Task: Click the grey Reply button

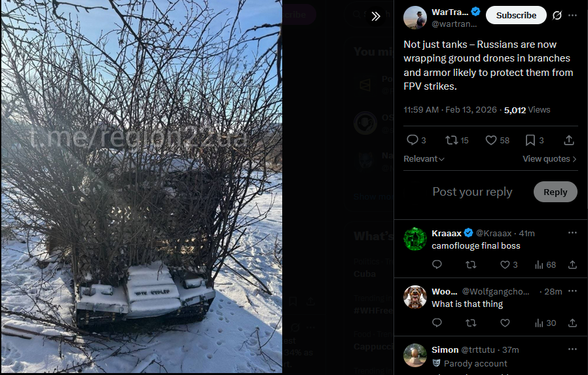Action: tap(555, 192)
